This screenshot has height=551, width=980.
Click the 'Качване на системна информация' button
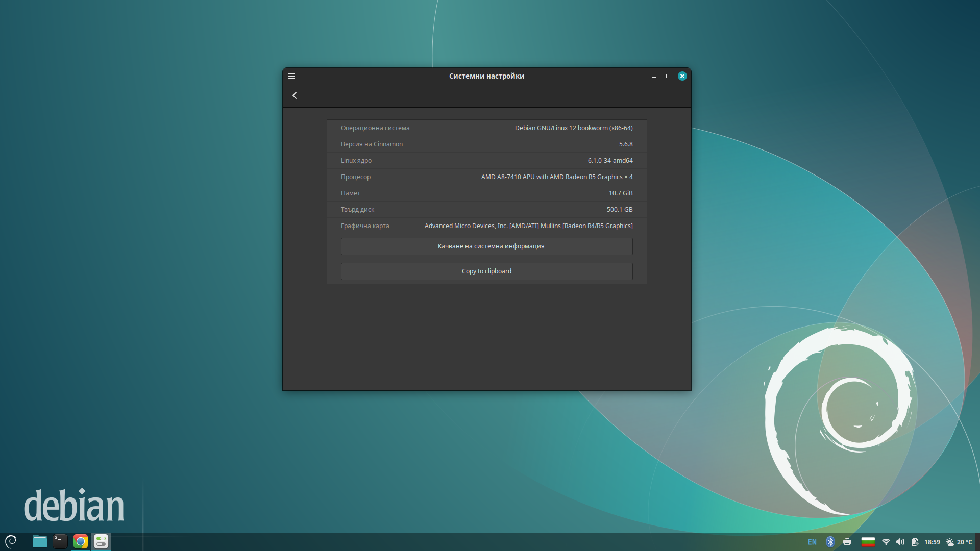click(486, 246)
